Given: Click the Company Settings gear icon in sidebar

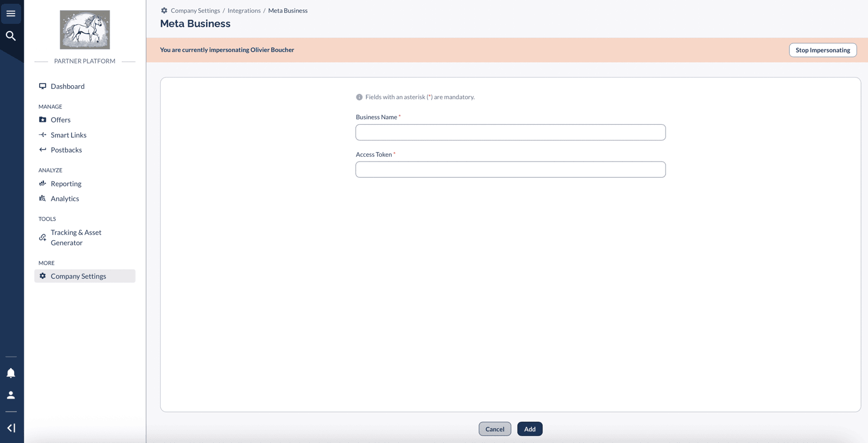Looking at the screenshot, I should pyautogui.click(x=42, y=276).
